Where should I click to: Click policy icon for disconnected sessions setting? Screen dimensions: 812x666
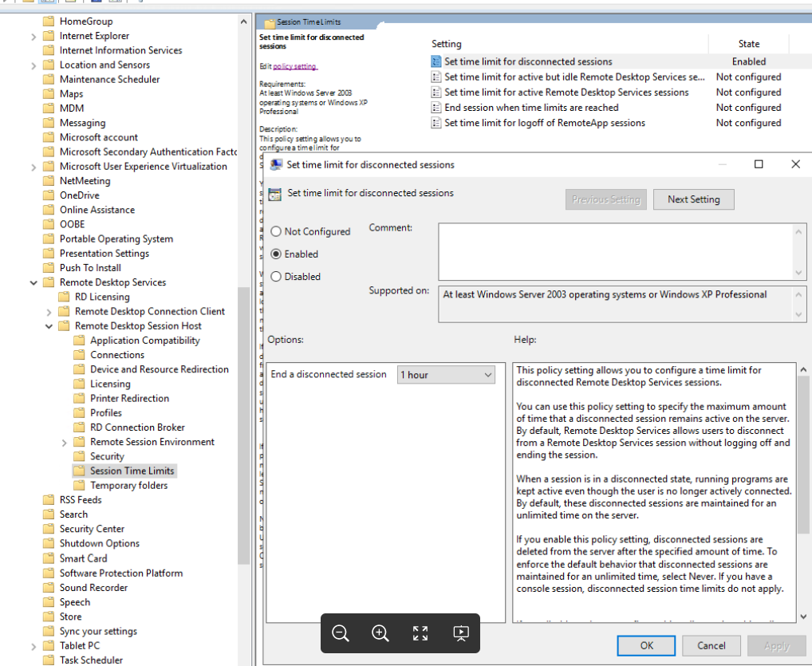pyautogui.click(x=436, y=61)
